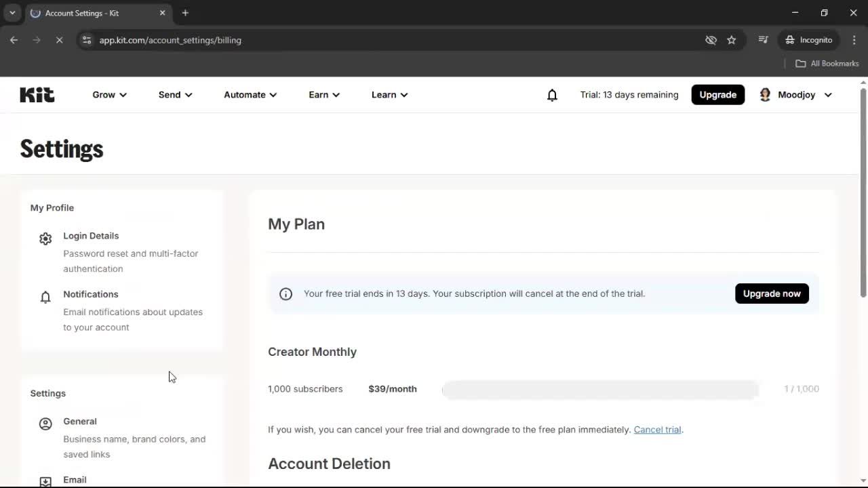Open the Earn menu

click(x=323, y=95)
